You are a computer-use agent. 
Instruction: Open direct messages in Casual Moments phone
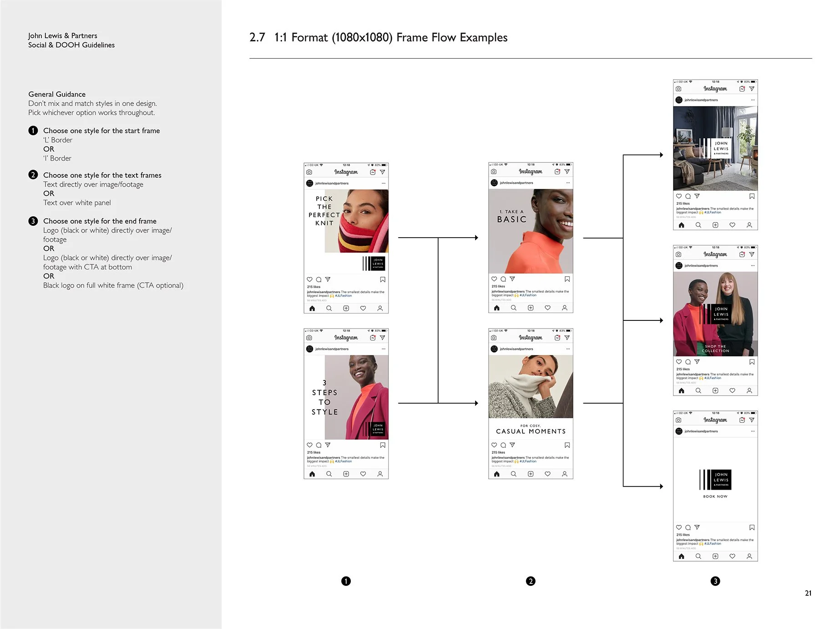567,338
